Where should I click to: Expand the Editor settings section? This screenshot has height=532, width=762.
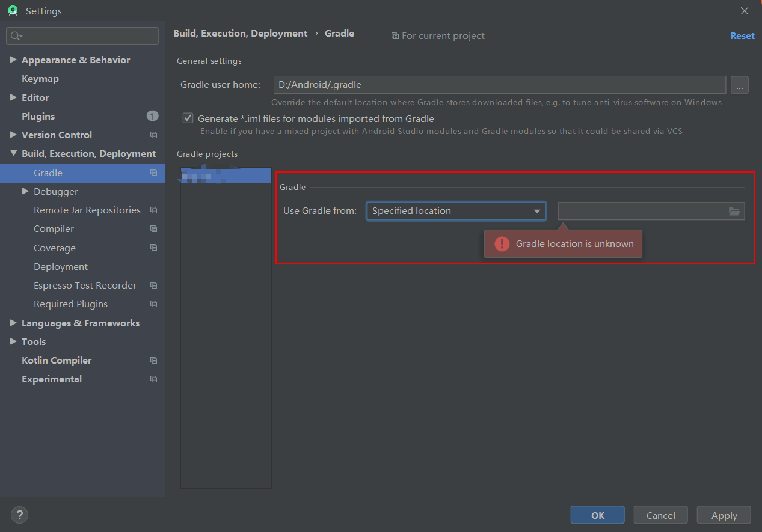click(x=13, y=97)
